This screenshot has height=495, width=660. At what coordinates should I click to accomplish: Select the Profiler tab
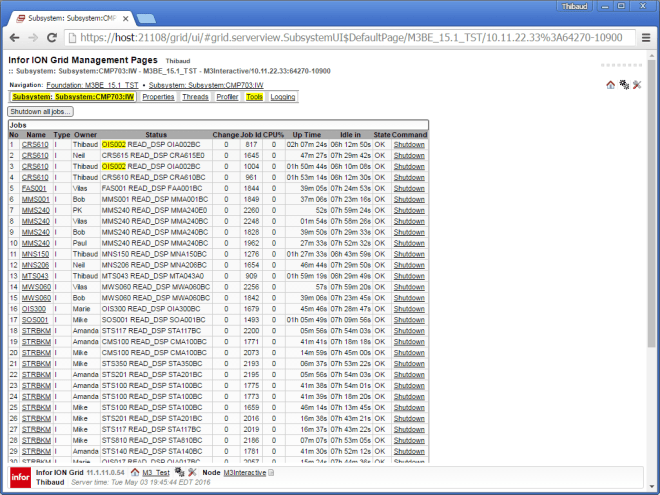click(227, 97)
